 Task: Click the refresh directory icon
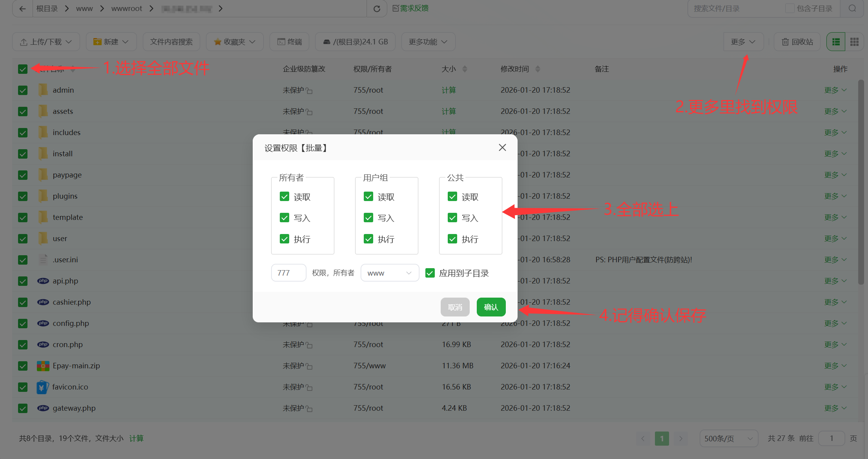coord(377,9)
